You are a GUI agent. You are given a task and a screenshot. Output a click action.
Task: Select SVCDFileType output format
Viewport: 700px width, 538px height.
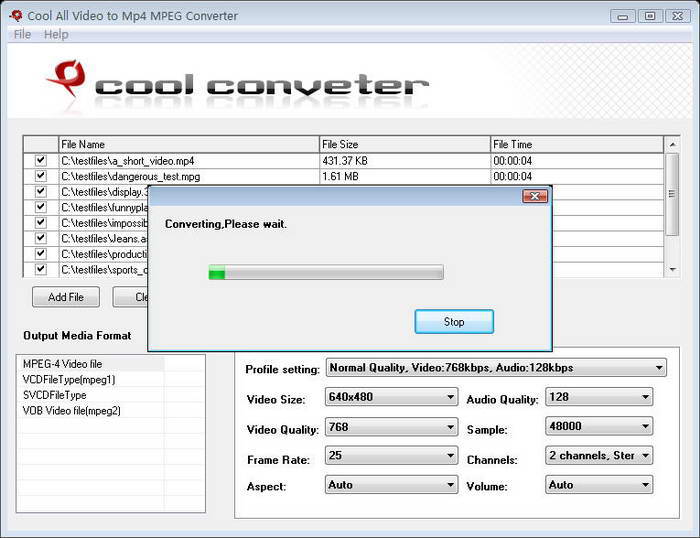click(x=54, y=395)
